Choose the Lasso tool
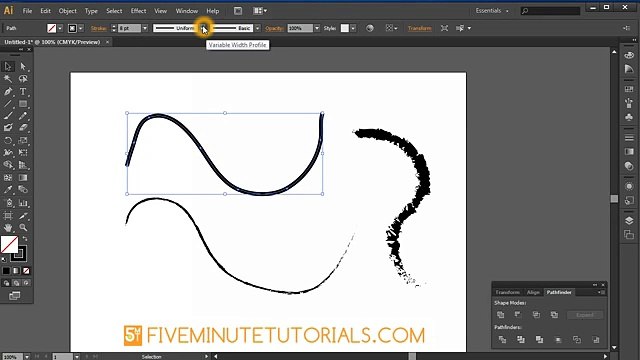 (x=23, y=79)
